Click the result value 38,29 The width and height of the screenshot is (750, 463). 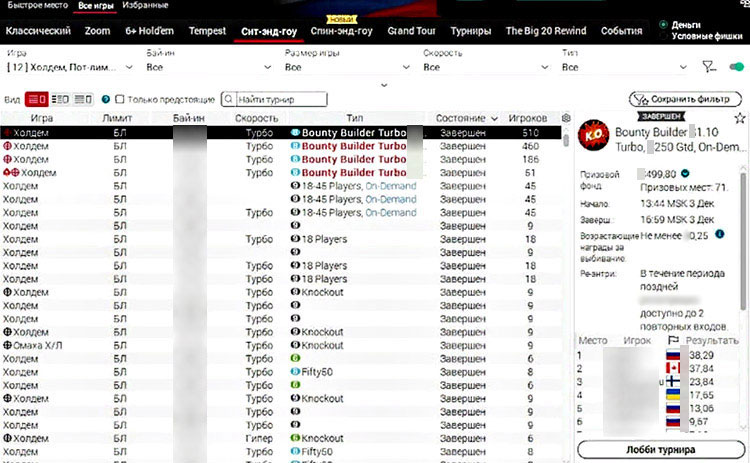[701, 355]
